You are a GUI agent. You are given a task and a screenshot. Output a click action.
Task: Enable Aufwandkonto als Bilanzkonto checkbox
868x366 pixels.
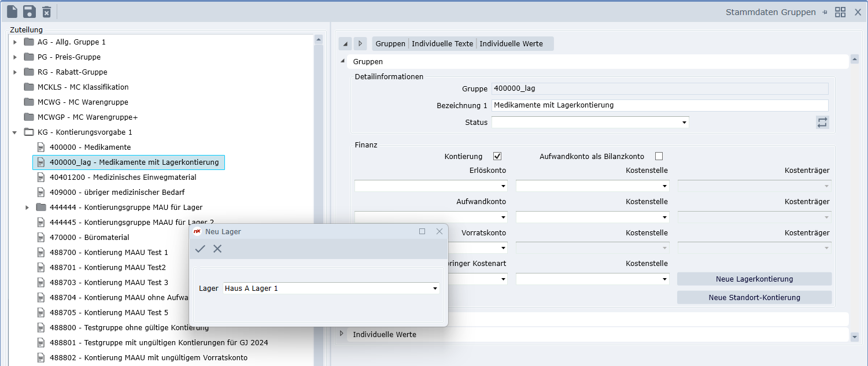click(659, 156)
